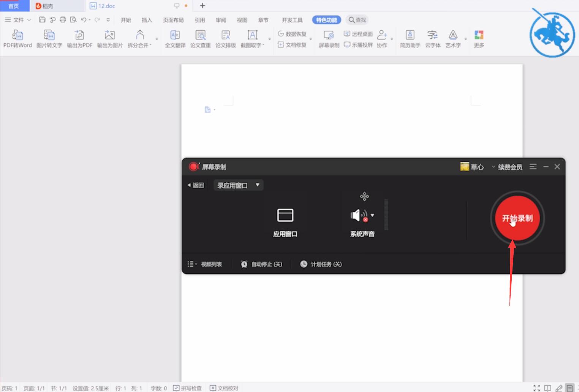
Task: Switch to reading layout view icon
Action: (547, 388)
